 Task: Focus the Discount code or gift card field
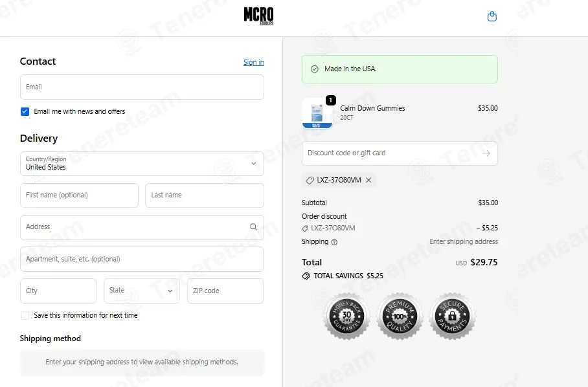coord(400,153)
